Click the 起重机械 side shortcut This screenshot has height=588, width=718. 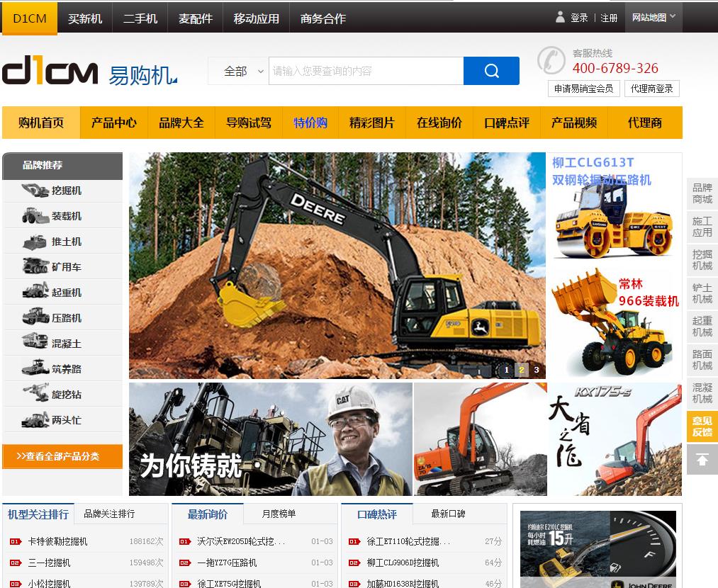point(702,327)
